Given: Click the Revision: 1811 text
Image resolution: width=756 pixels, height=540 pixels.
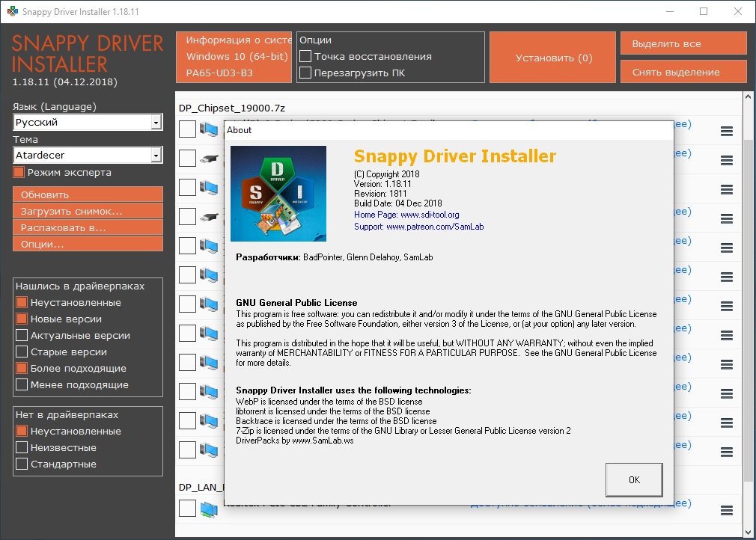Looking at the screenshot, I should pyautogui.click(x=380, y=194).
